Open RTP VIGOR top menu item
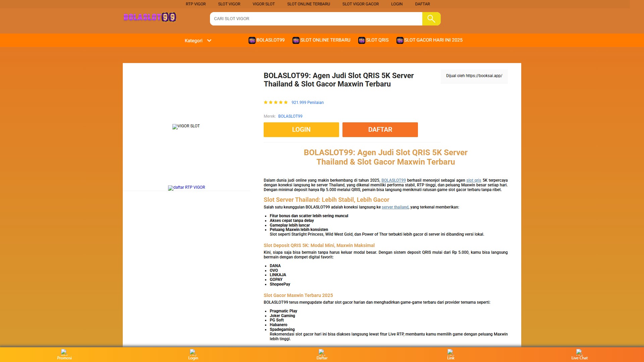 (x=196, y=4)
